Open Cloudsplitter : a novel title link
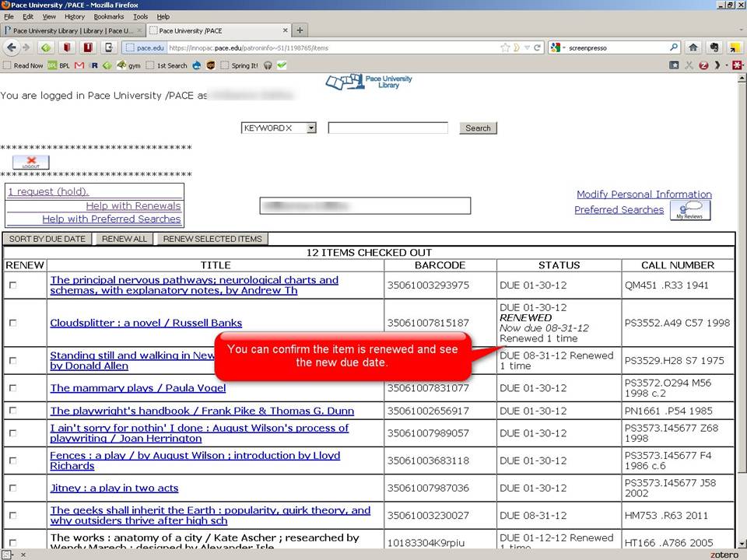Viewport: 747px width, 560px height. tap(146, 322)
